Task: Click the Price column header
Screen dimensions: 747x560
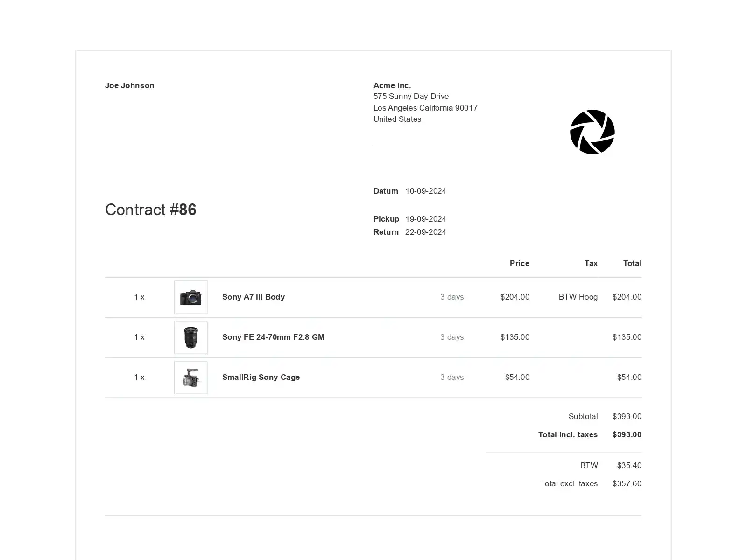Action: (x=519, y=263)
